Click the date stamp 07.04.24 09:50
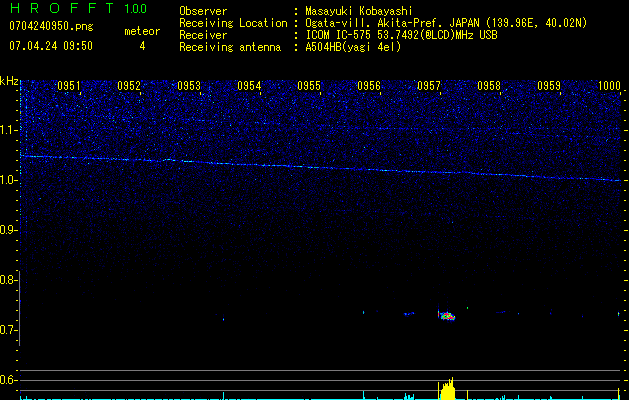Viewport: 629px width, 400px height. point(51,45)
